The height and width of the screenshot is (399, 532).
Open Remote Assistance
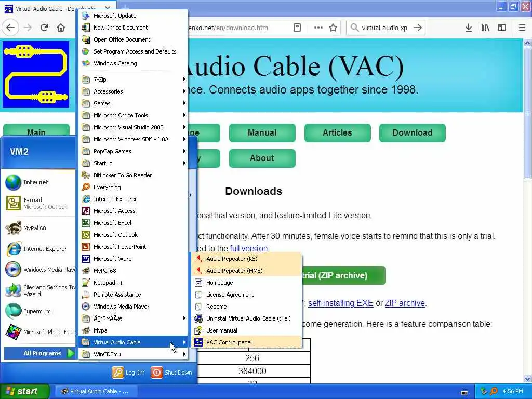134,295
